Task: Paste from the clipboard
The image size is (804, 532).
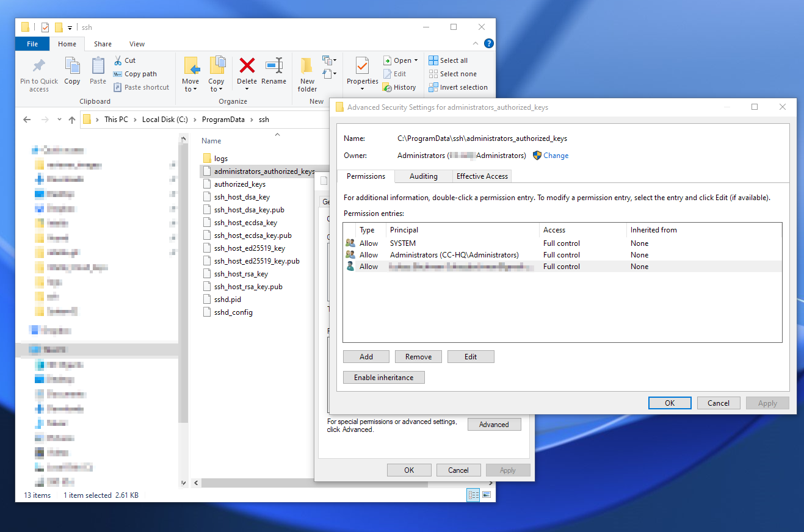Action: [x=97, y=71]
